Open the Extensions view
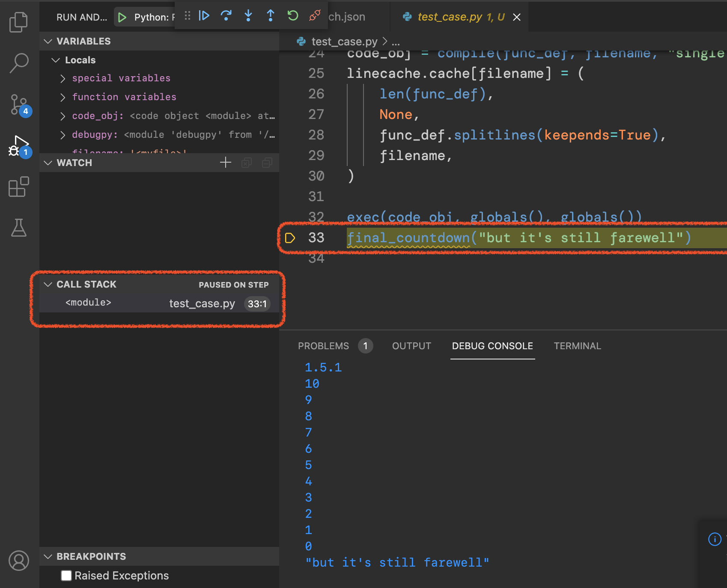Image resolution: width=727 pixels, height=588 pixels. [x=19, y=187]
